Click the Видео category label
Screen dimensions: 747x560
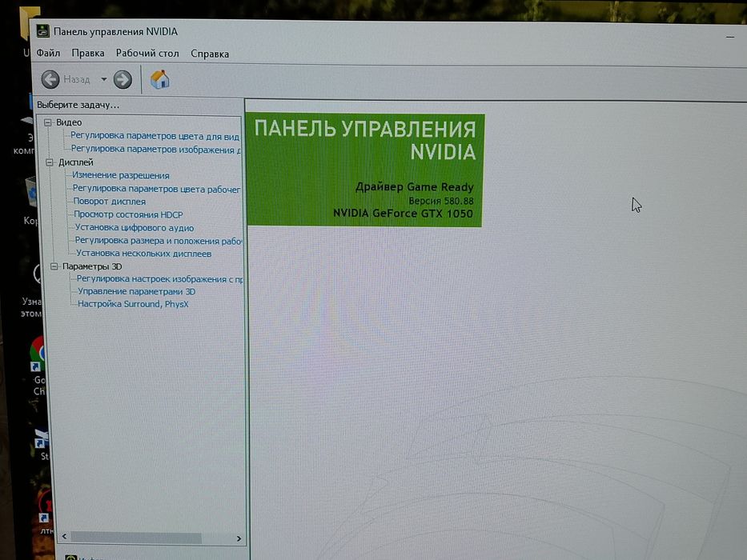(69, 122)
